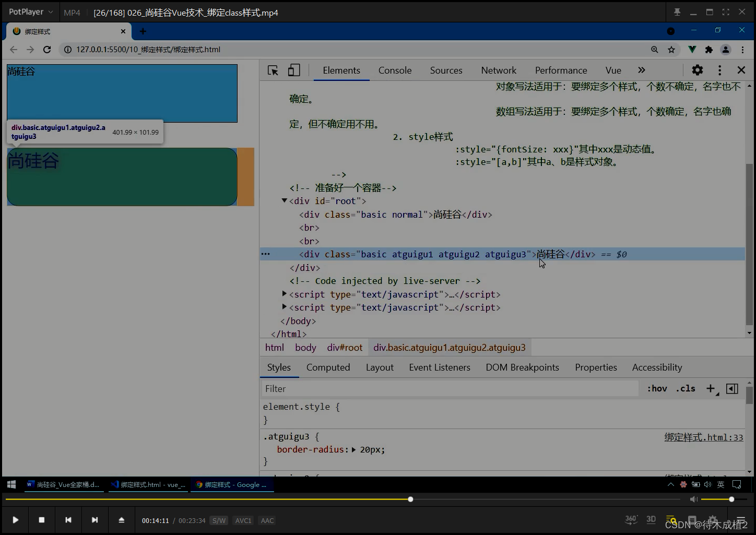Bookmark this page with the star icon
This screenshot has height=535, width=756.
(x=671, y=50)
